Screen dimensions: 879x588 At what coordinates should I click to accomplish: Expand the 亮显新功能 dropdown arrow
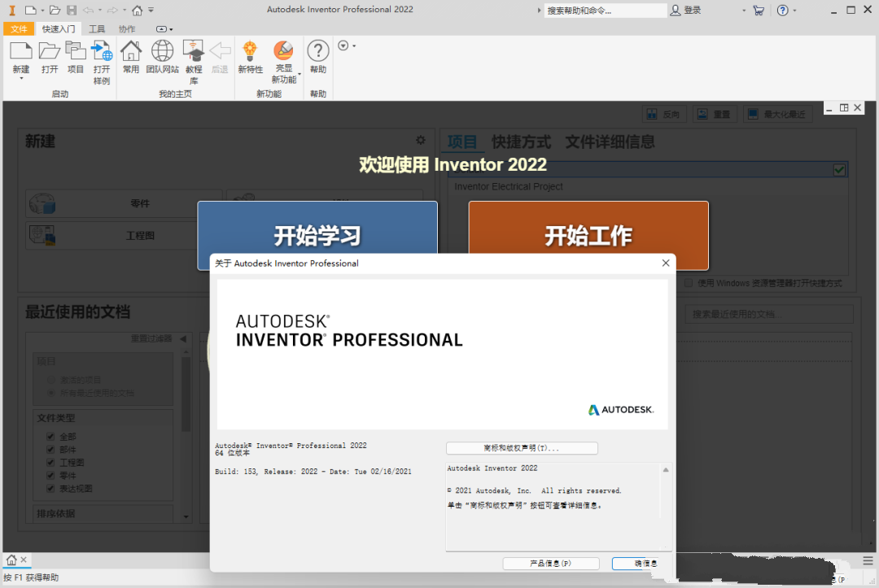point(300,74)
